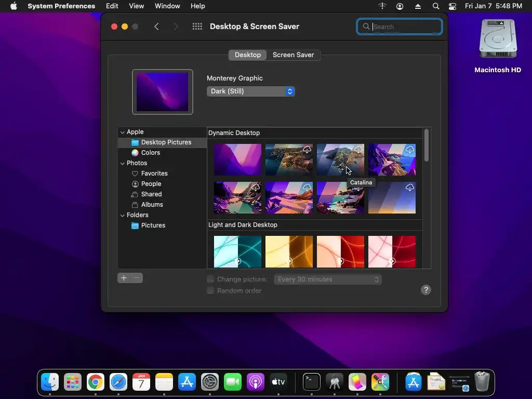Open the Window menu
This screenshot has height=399, width=532.
tap(167, 6)
